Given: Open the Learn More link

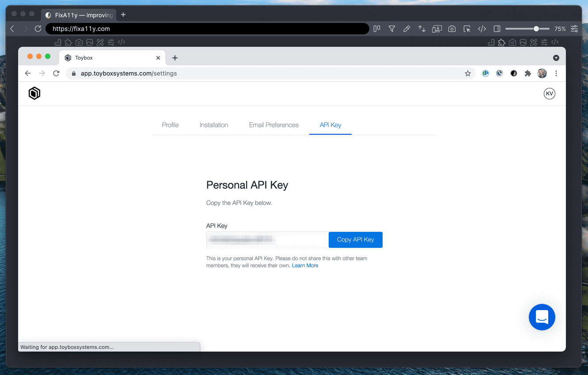Looking at the screenshot, I should 305,265.
